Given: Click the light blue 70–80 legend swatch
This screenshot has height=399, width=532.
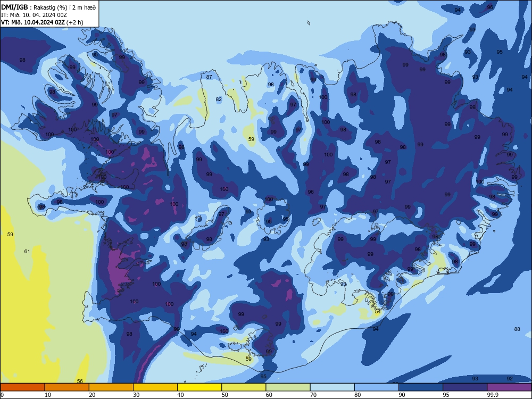Looking at the screenshot, I should coord(332,387).
